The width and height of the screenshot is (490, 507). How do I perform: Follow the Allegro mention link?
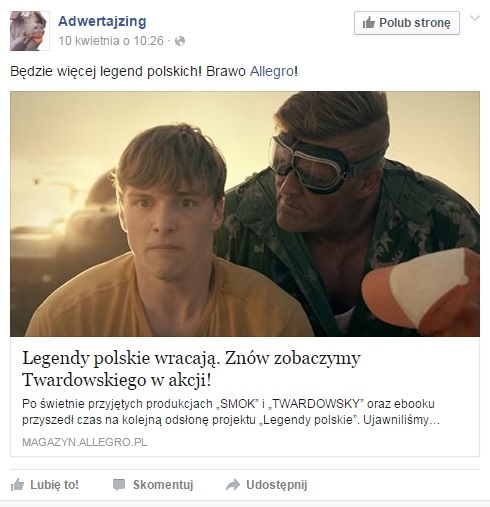272,71
